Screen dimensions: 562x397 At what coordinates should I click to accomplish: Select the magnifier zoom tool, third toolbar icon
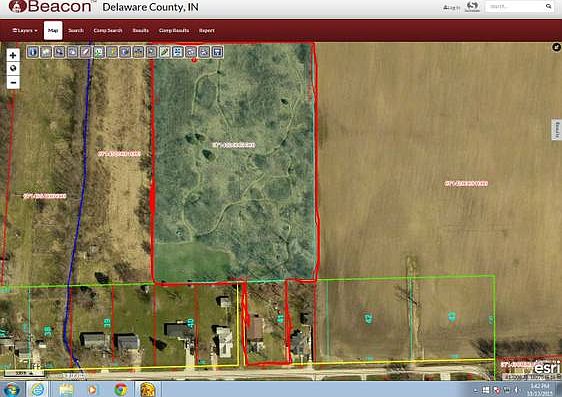pos(59,52)
